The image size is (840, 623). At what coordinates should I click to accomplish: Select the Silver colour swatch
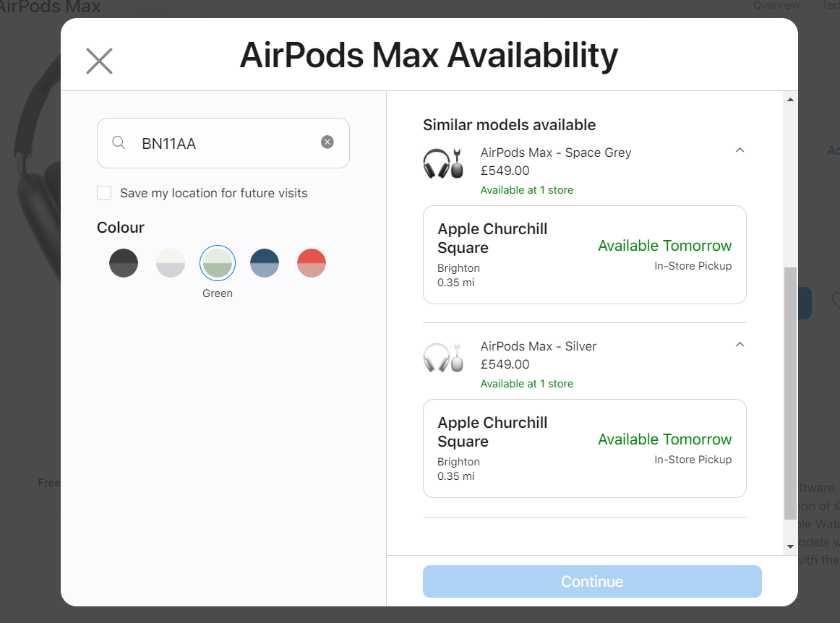pos(171,263)
